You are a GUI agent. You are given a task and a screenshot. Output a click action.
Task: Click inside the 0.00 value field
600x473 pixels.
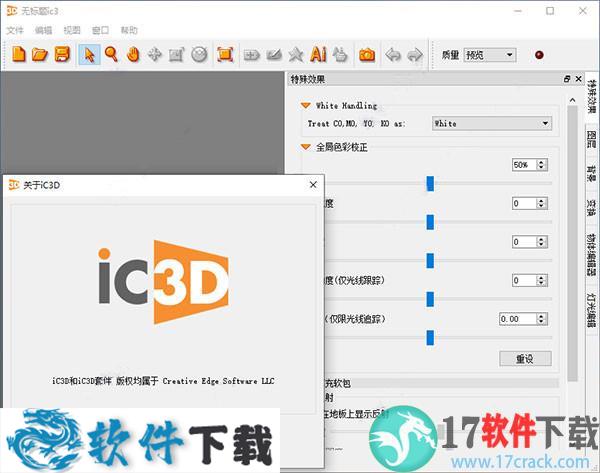(x=518, y=319)
